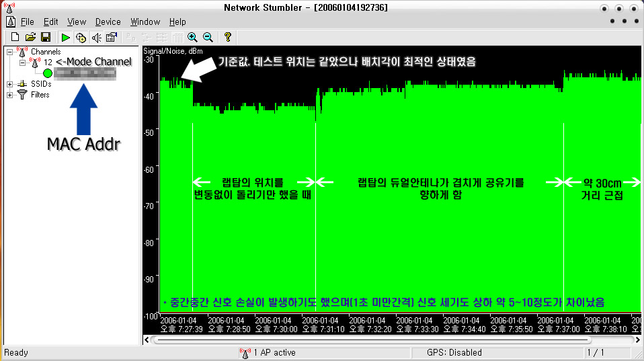The height and width of the screenshot is (361, 644).
Task: Open the Options dialog icon
Action: pos(112,38)
